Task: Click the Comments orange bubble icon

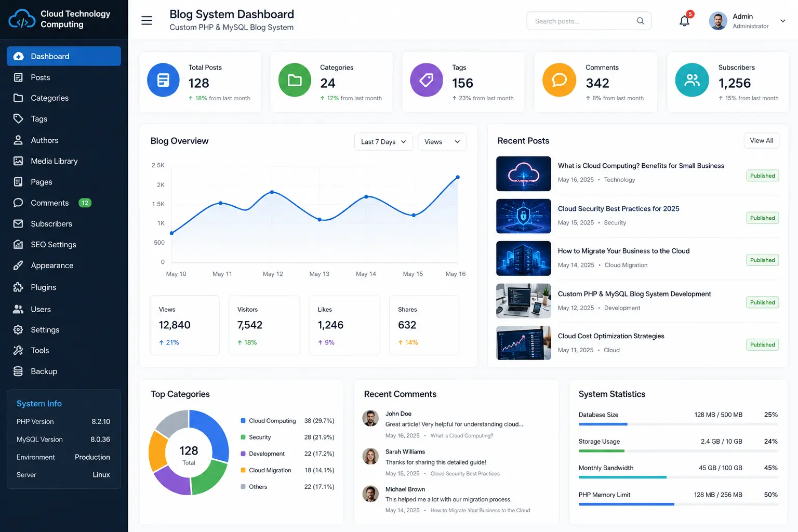Action: (559, 80)
